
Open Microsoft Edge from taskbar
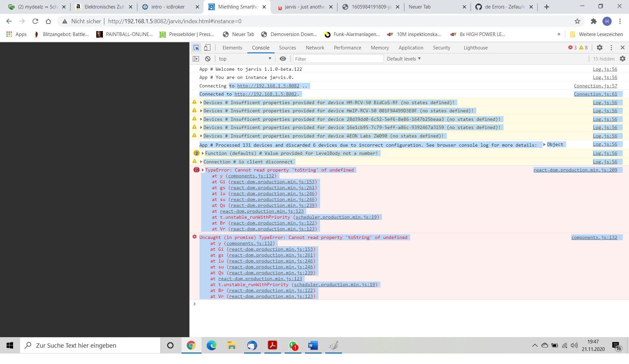click(212, 345)
